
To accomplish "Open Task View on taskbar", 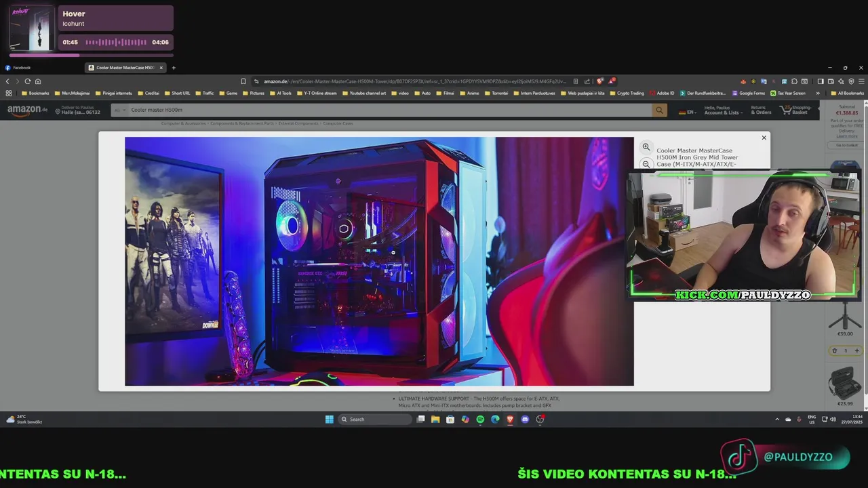I will coord(420,420).
